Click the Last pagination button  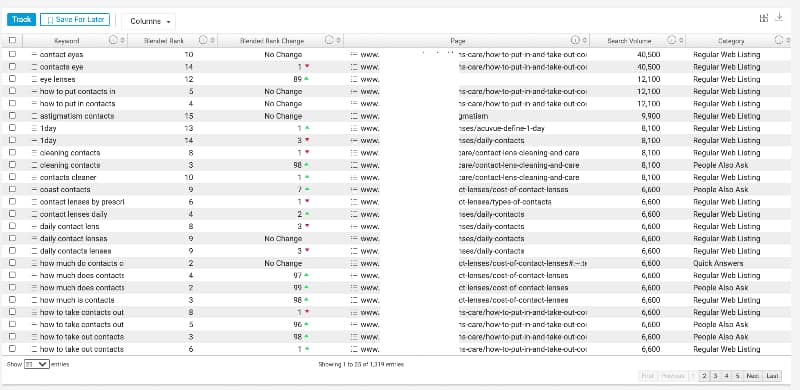(772, 376)
